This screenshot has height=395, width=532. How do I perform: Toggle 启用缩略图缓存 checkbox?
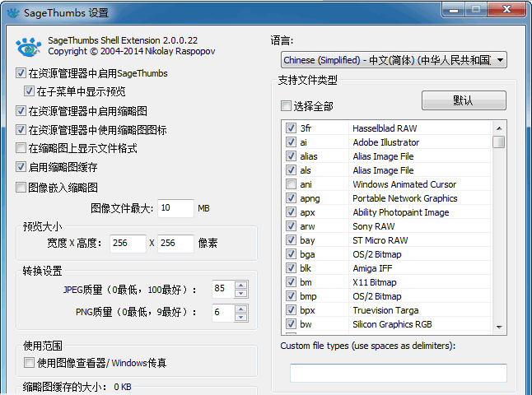pos(21,166)
